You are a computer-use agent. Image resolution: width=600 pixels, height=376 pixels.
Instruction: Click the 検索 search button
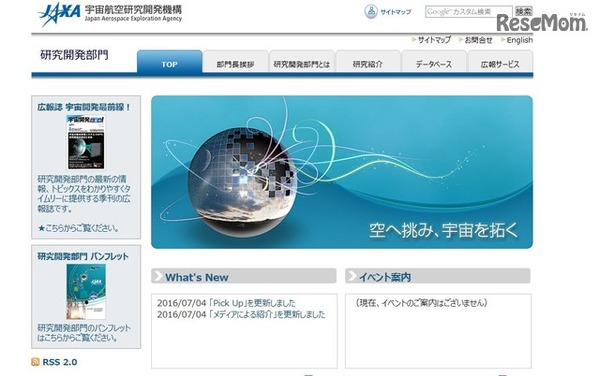click(523, 11)
